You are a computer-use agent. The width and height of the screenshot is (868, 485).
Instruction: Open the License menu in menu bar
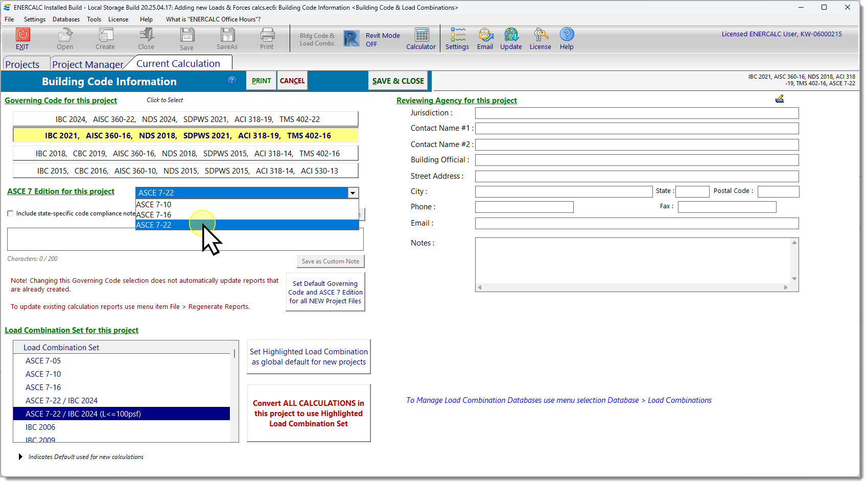point(119,19)
